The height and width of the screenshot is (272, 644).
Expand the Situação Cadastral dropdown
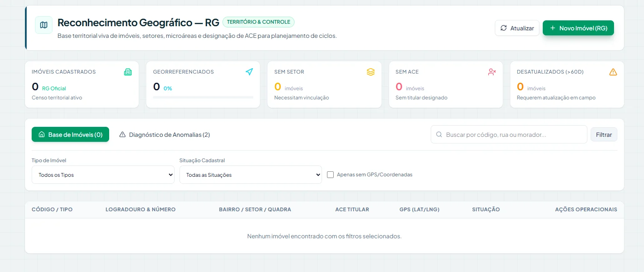tap(251, 175)
